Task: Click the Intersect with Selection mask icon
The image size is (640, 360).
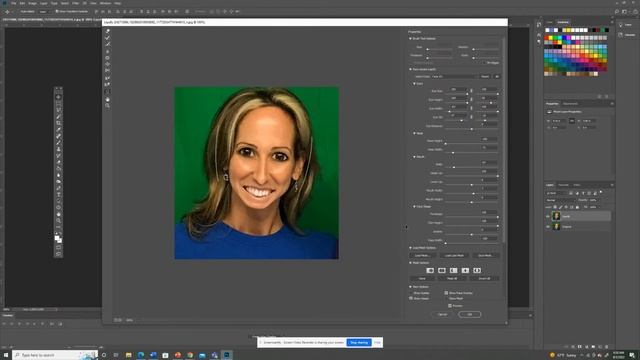Action: click(465, 270)
